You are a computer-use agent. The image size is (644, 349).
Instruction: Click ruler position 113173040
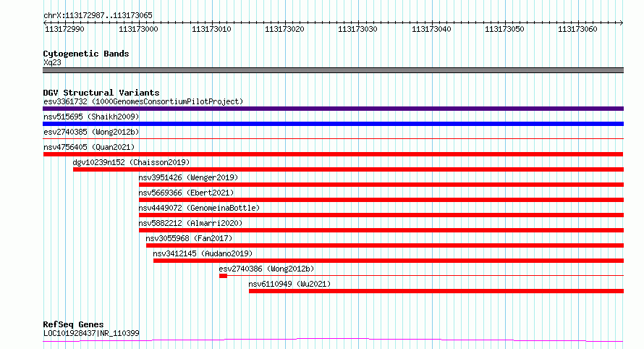(431, 29)
